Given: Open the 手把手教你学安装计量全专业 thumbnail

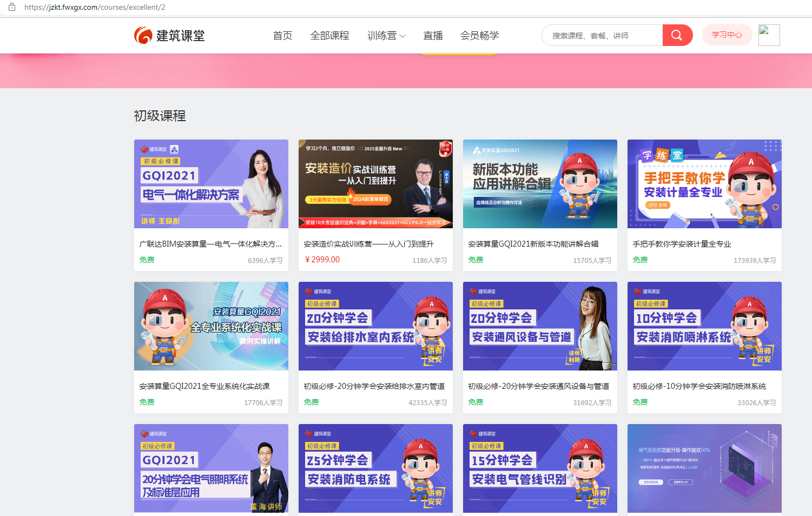Looking at the screenshot, I should point(704,184).
